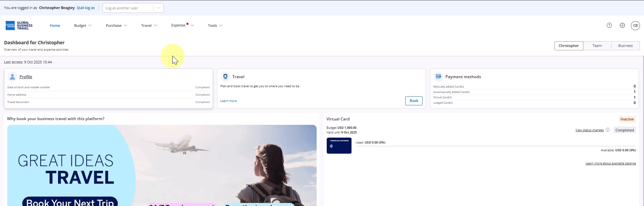Click the Last access timestamp text

click(28, 62)
